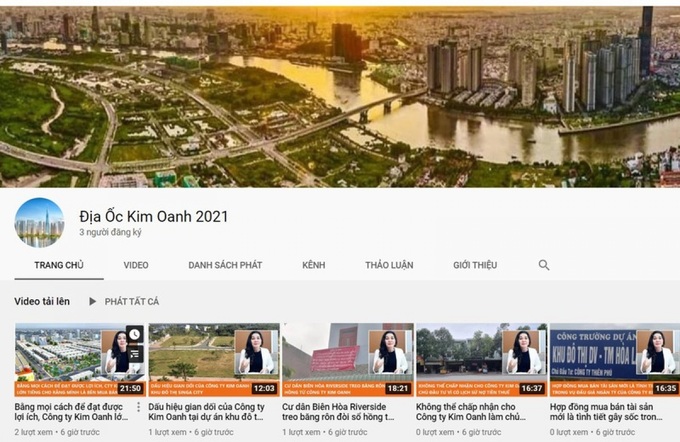The width and height of the screenshot is (680, 442).
Task: Open video title 'Hợp đồng mua bán tài sản'
Action: point(606,412)
